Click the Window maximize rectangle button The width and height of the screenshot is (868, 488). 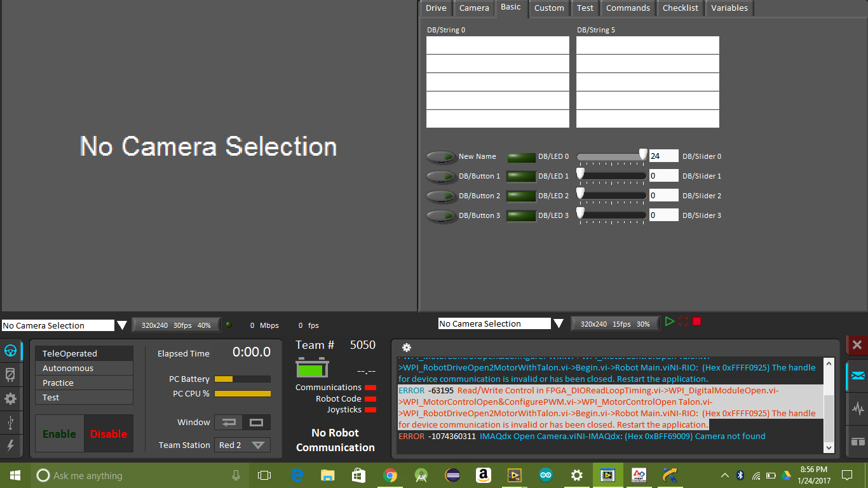[x=256, y=422]
